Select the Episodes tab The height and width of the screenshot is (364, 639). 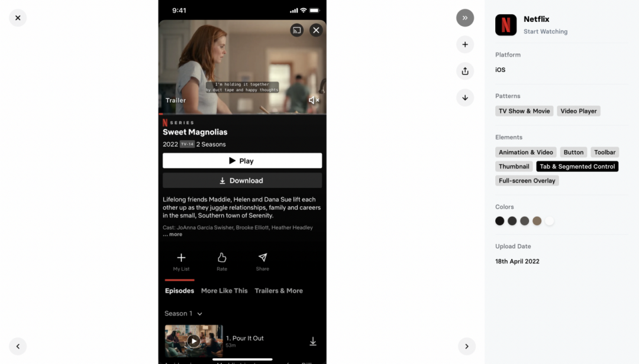pyautogui.click(x=179, y=291)
